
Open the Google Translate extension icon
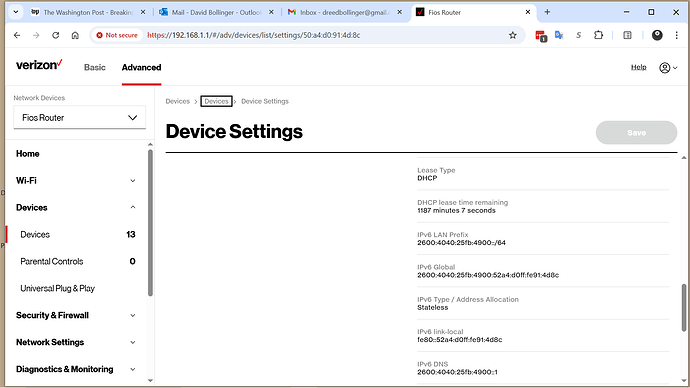pos(559,35)
